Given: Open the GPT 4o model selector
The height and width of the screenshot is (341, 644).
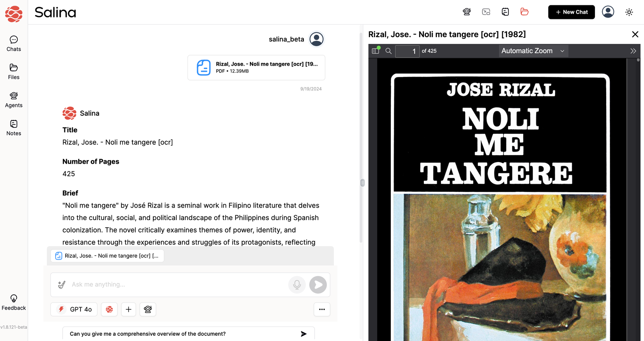Looking at the screenshot, I should 74,309.
